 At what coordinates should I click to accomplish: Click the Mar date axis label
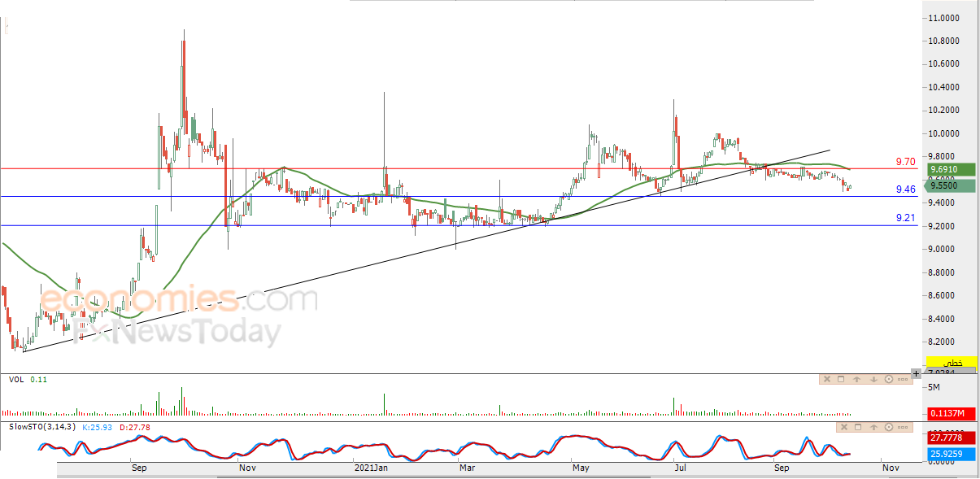coord(467,468)
